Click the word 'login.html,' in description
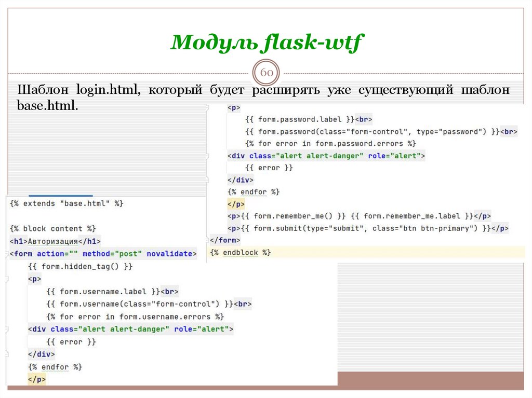The image size is (532, 398). click(108, 90)
